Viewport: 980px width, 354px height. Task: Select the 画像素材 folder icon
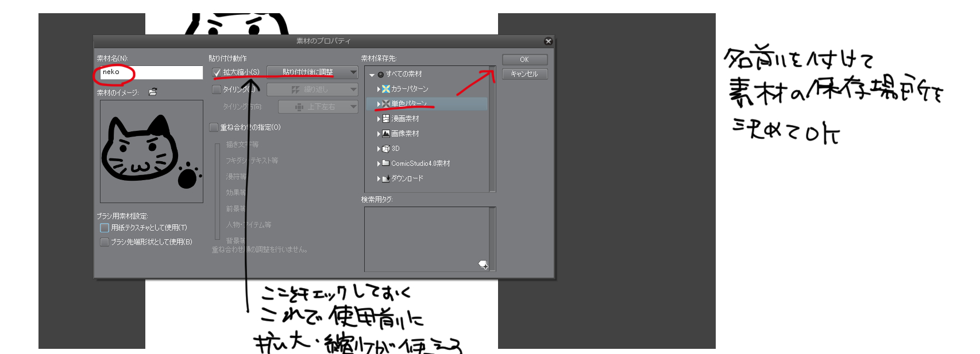pyautogui.click(x=386, y=134)
